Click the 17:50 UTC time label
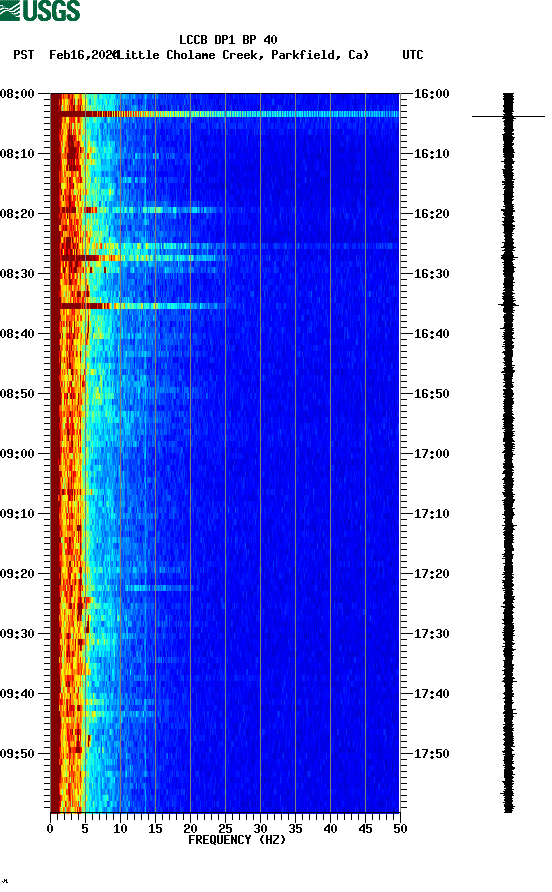 (x=431, y=754)
